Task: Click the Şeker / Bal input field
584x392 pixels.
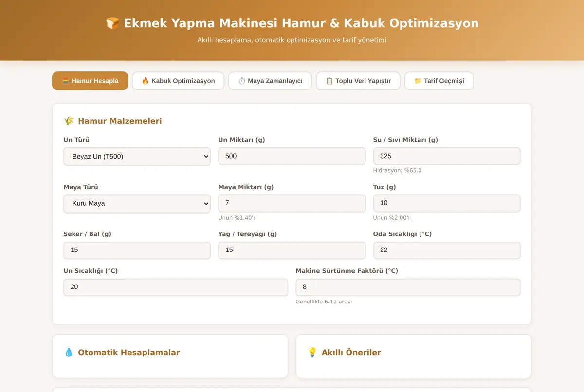Action: tap(137, 250)
